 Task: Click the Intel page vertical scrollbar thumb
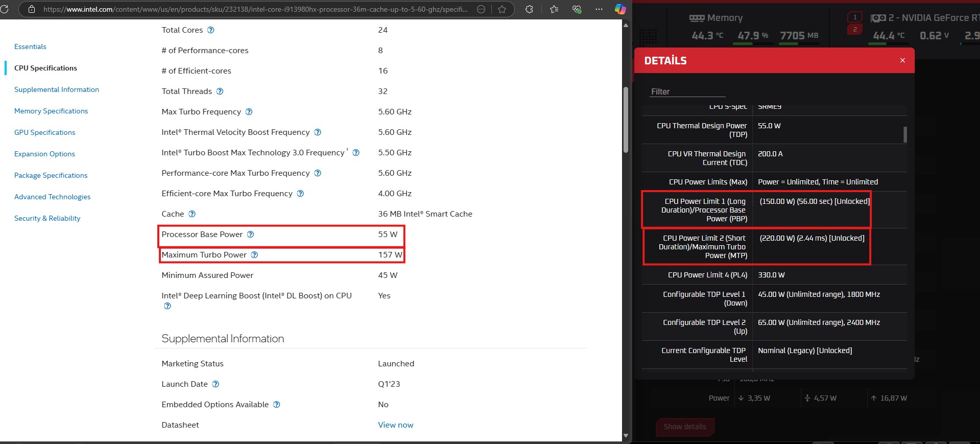tap(626, 120)
